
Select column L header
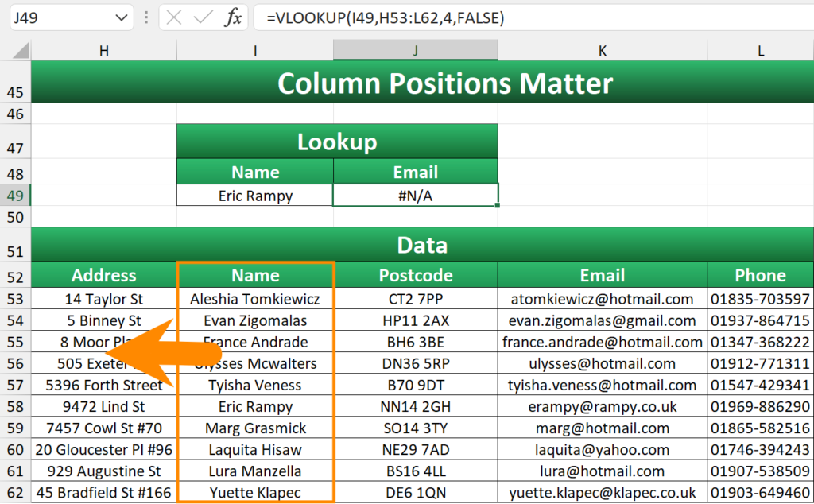760,51
